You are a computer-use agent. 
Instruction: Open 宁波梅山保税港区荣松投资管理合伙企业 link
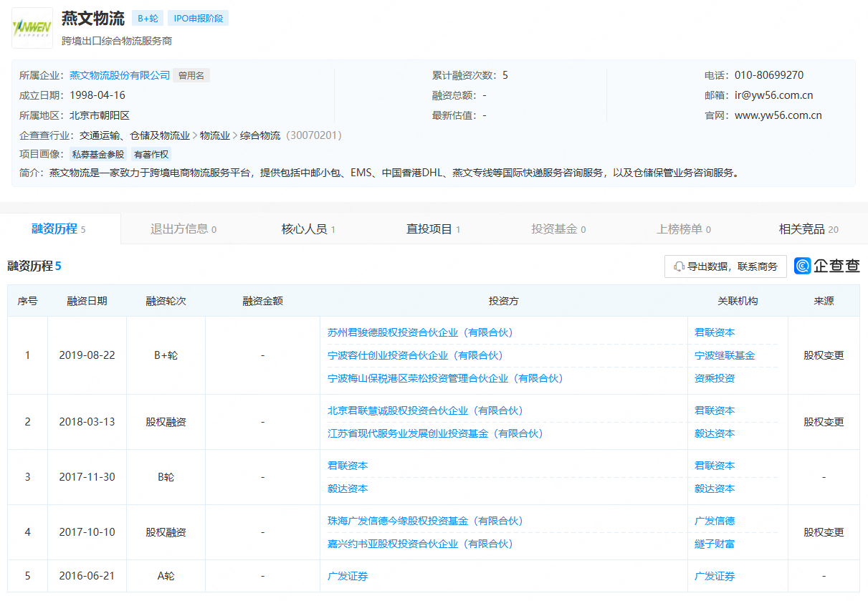445,378
